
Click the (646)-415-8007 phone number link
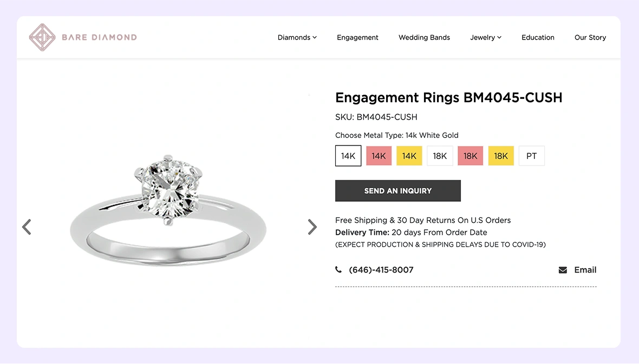381,270
